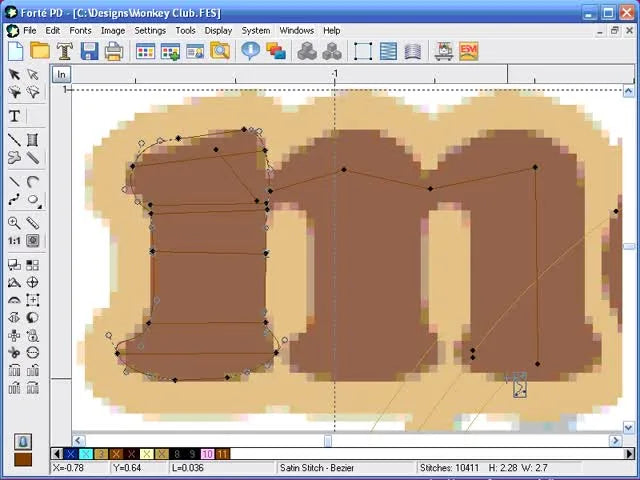Screen dimensions: 640x480
Task: Print the design using the printer icon
Action: click(114, 51)
